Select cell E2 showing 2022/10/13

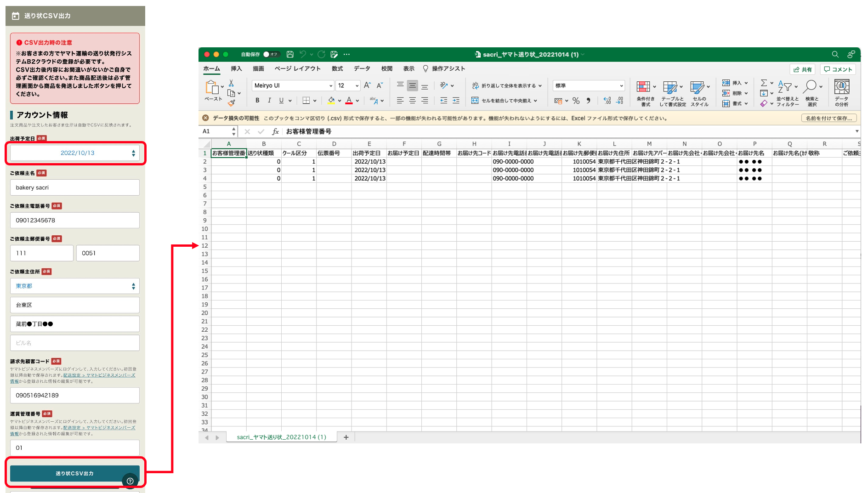(x=369, y=162)
